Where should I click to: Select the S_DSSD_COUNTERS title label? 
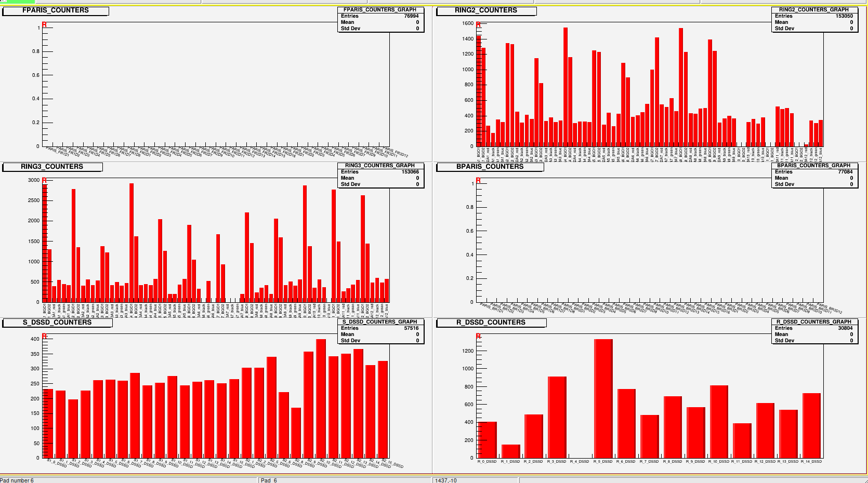coord(57,323)
